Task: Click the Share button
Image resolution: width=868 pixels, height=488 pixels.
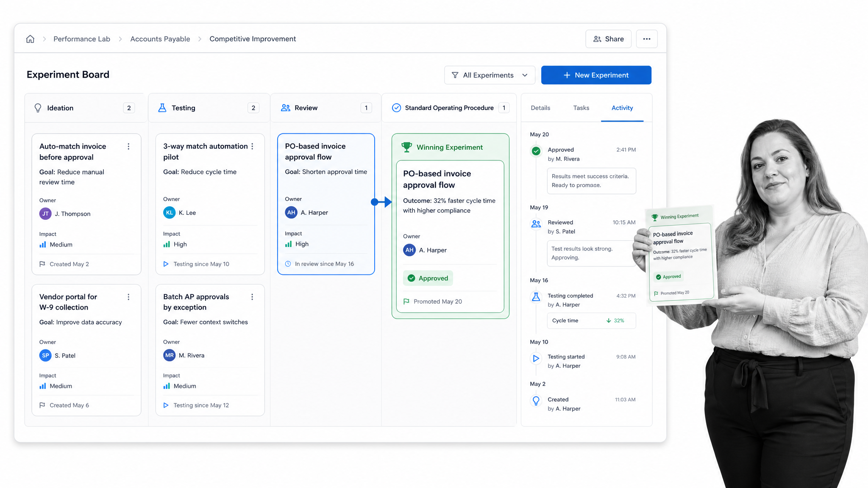Action: tap(608, 39)
